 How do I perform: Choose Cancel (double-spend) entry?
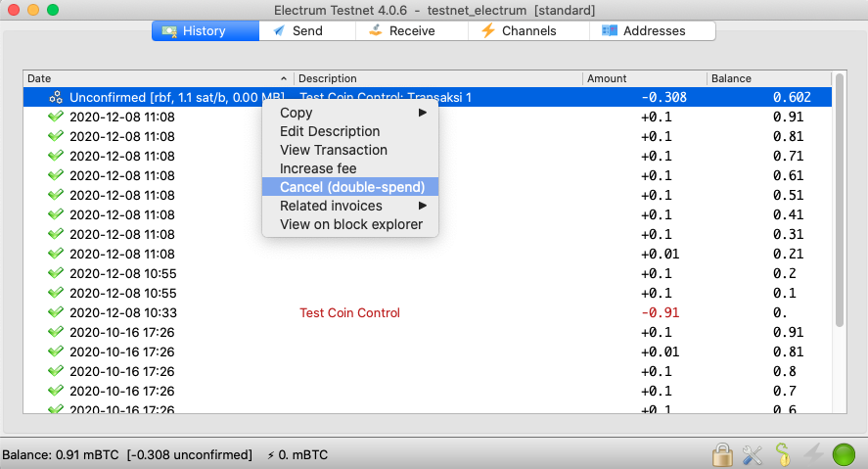[x=350, y=187]
